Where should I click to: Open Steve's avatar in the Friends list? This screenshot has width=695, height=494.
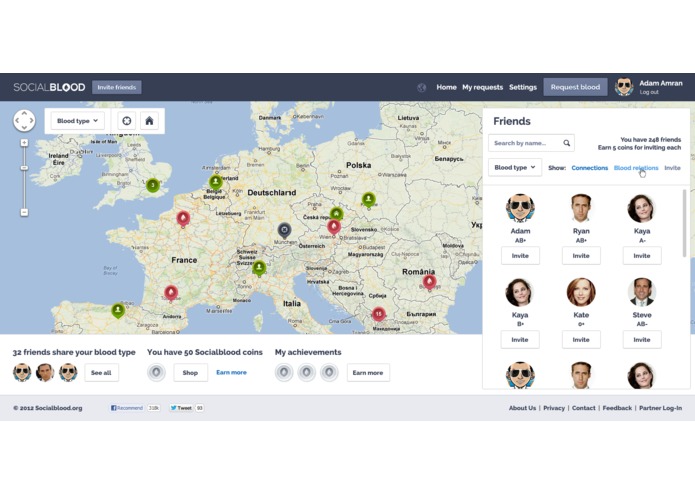[x=642, y=292]
